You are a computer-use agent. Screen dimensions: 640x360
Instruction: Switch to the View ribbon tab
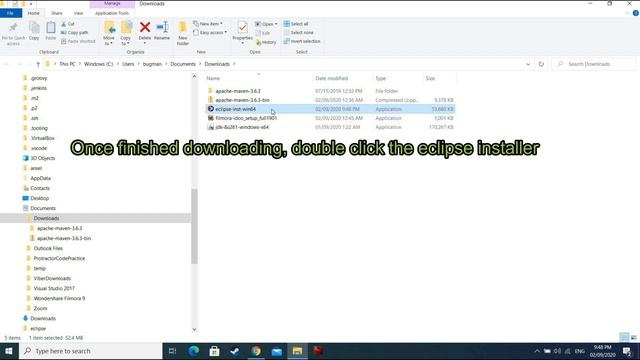(78, 13)
